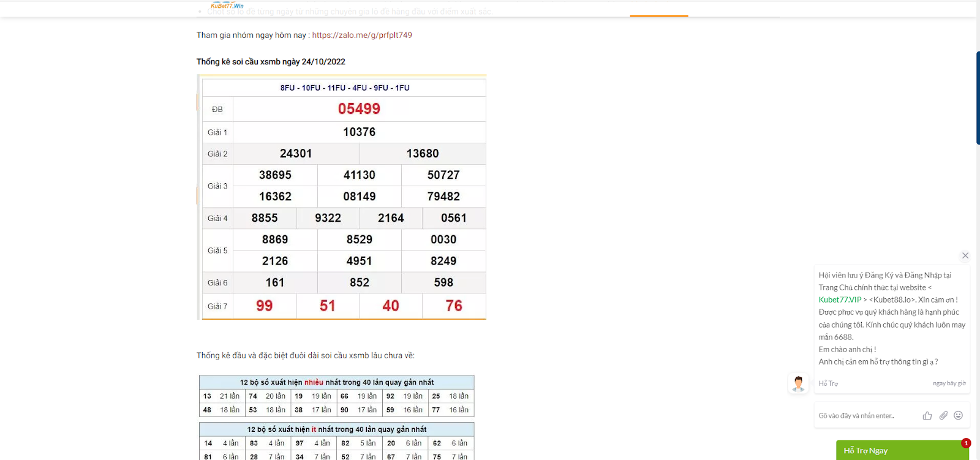Click the Giải 5 number 4951
The image size is (980, 460).
click(x=359, y=261)
